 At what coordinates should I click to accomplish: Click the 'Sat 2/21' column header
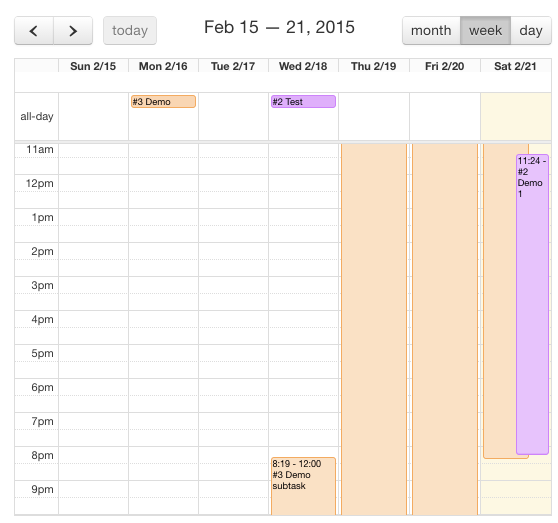pyautogui.click(x=515, y=66)
